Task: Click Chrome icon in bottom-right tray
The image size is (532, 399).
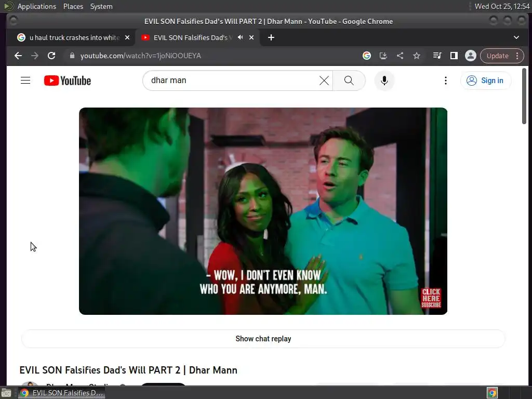Action: click(x=493, y=393)
